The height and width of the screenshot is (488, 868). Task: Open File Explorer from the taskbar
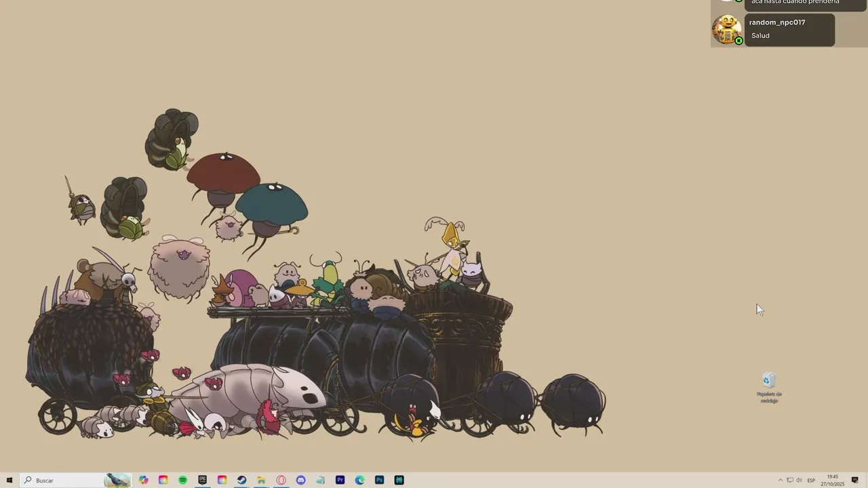(x=261, y=480)
